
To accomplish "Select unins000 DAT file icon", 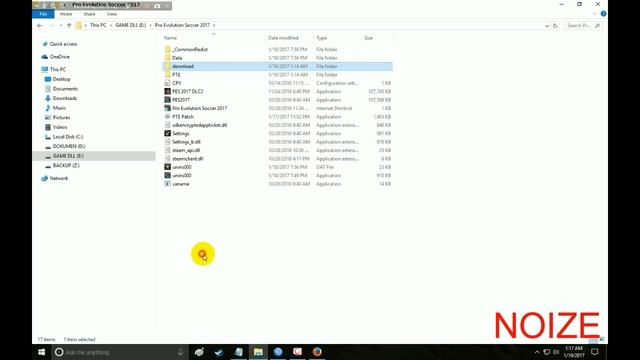I will (x=167, y=167).
